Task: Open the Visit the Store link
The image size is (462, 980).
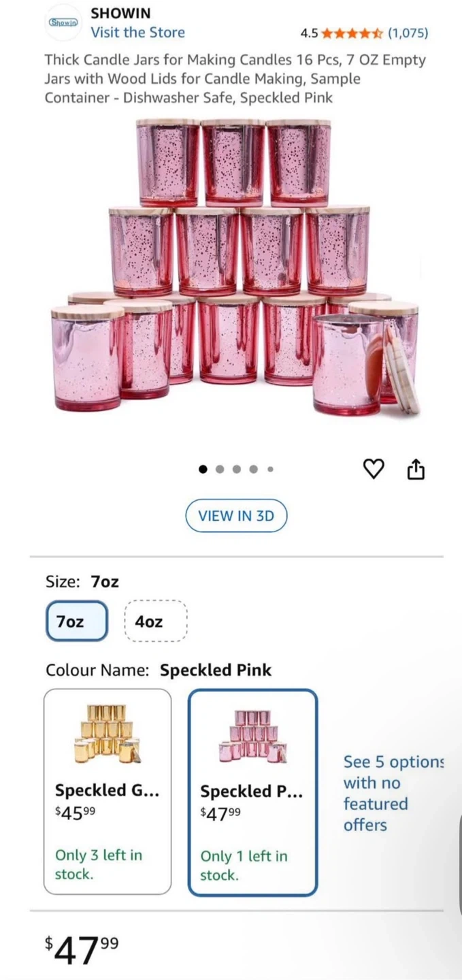Action: click(x=137, y=32)
